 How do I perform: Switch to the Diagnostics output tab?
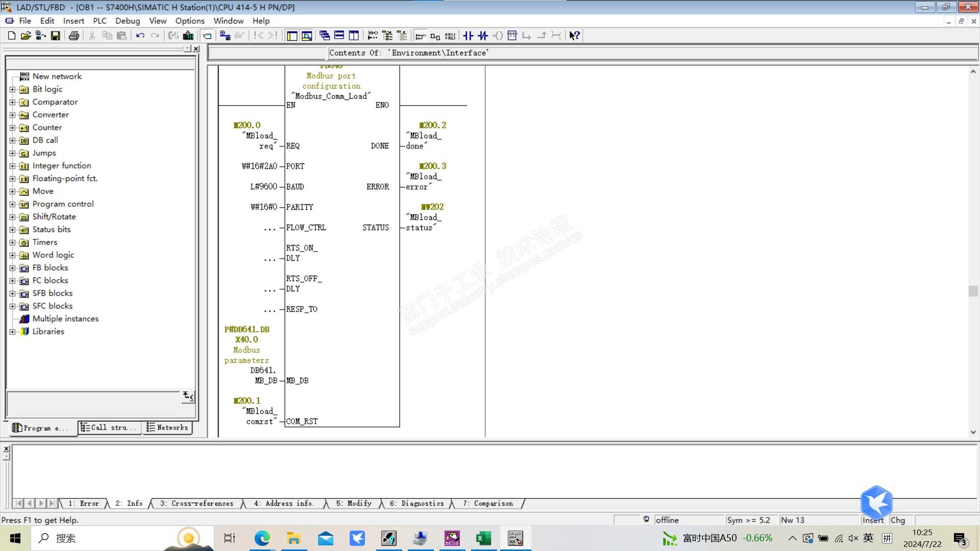(416, 504)
